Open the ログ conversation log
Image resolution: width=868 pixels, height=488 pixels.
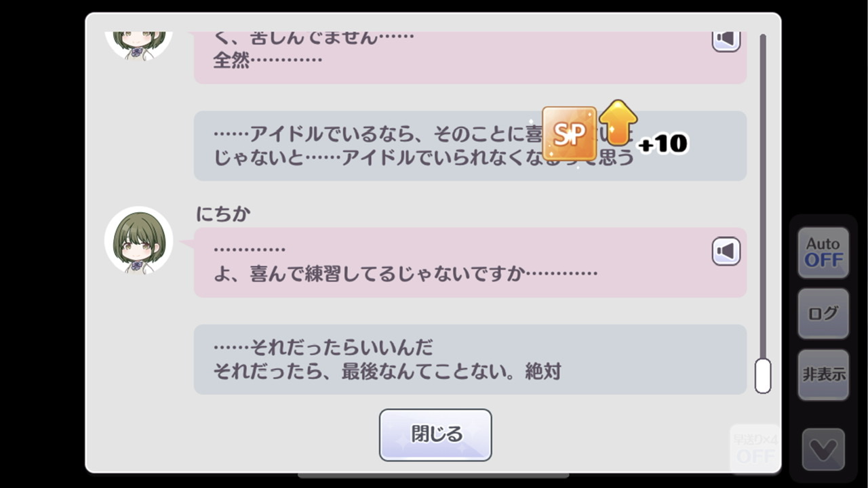823,313
